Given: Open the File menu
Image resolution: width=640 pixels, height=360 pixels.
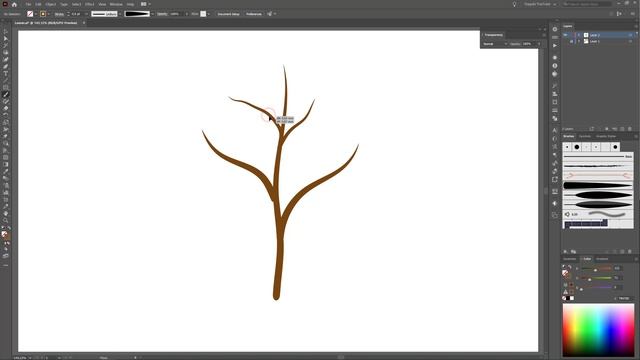Looking at the screenshot, I should (28, 4).
